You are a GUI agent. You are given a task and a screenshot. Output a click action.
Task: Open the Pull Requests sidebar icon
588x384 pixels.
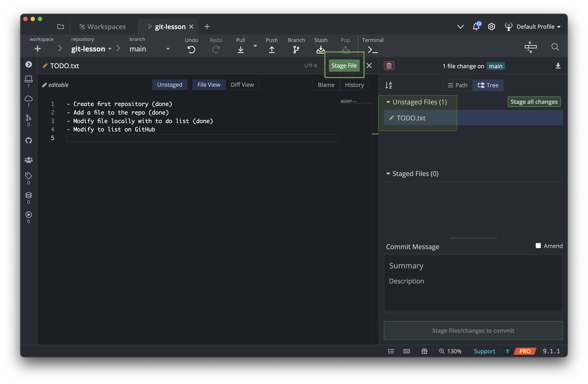click(x=29, y=117)
